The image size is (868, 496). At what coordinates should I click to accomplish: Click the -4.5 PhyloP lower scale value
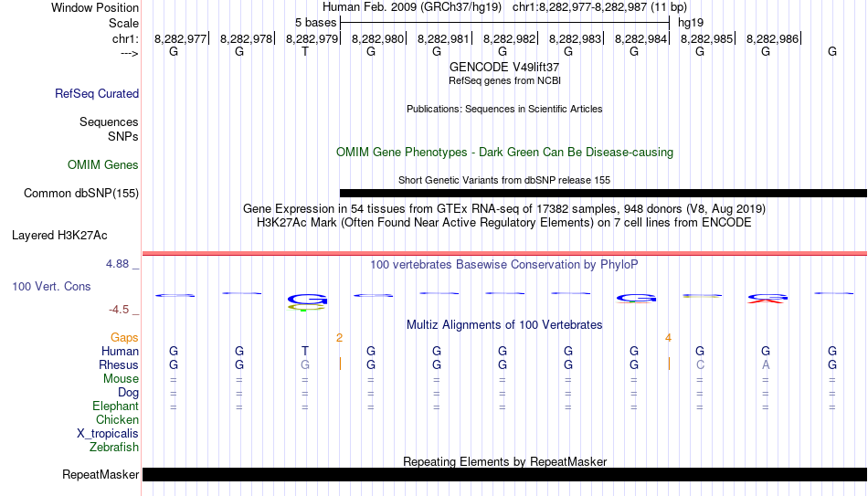[119, 310]
